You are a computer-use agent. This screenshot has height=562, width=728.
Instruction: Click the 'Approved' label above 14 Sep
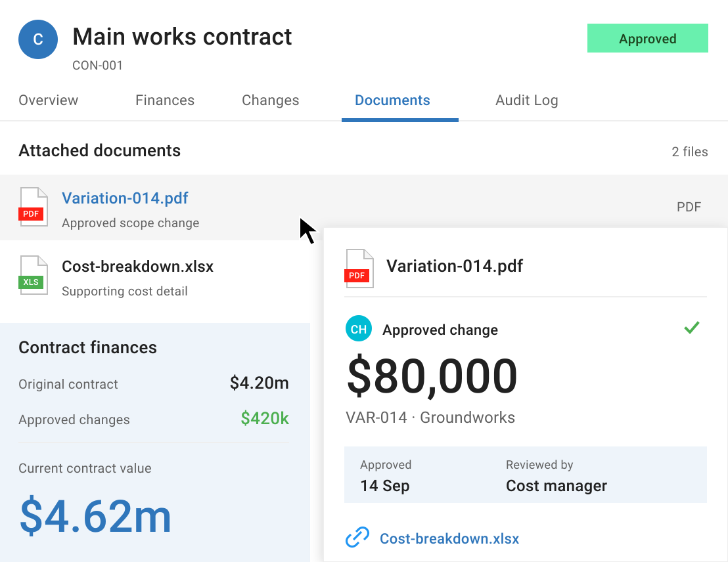[386, 465]
